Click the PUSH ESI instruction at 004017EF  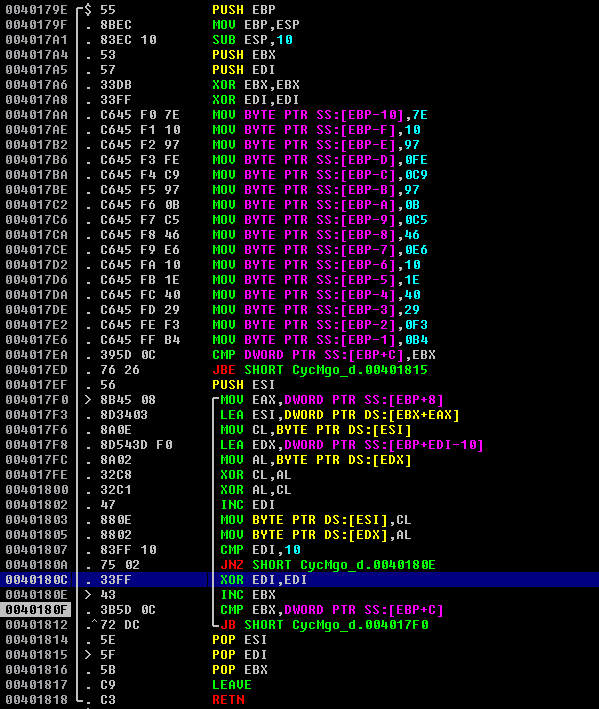click(x=244, y=384)
